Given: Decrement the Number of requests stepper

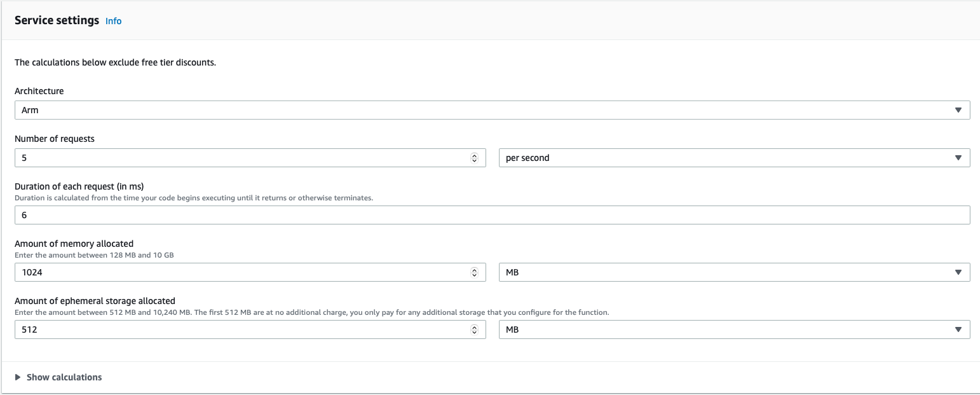Looking at the screenshot, I should pyautogui.click(x=475, y=160).
